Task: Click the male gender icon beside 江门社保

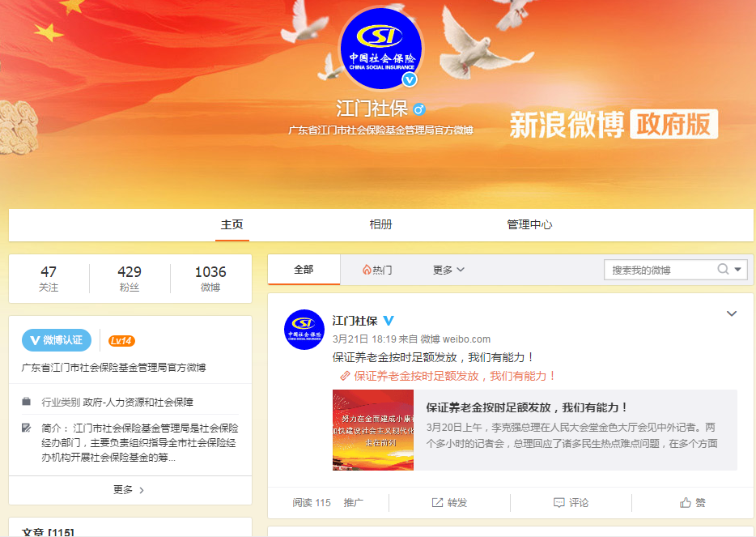Action: point(419,109)
